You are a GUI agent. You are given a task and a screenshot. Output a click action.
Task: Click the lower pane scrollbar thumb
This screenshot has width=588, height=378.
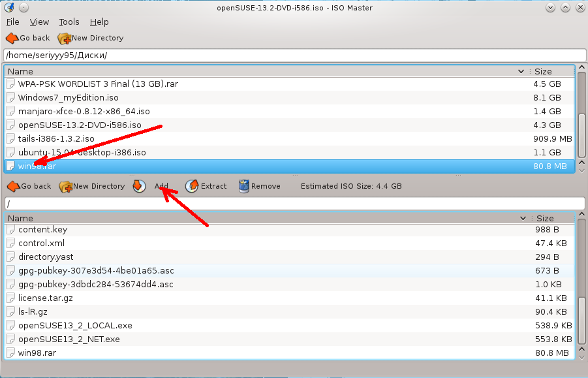(581, 321)
